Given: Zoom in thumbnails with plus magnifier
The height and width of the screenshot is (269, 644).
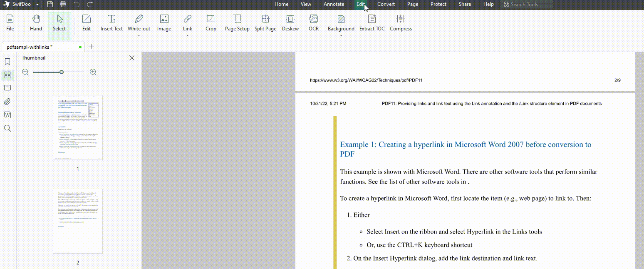Looking at the screenshot, I should pos(93,72).
